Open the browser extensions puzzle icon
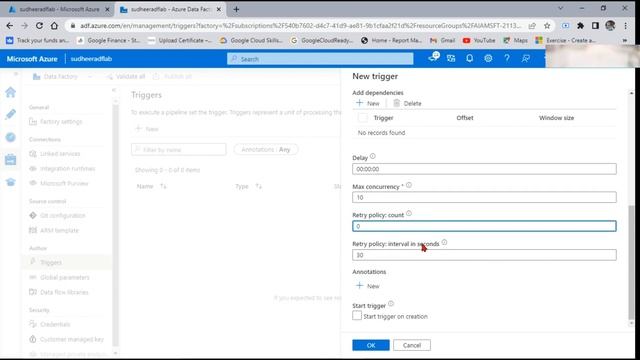This screenshot has width=640, height=360. click(x=580, y=26)
